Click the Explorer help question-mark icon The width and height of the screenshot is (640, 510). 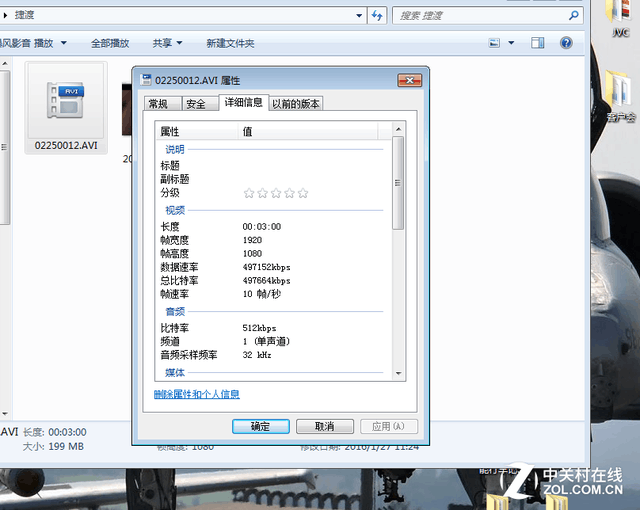point(566,43)
